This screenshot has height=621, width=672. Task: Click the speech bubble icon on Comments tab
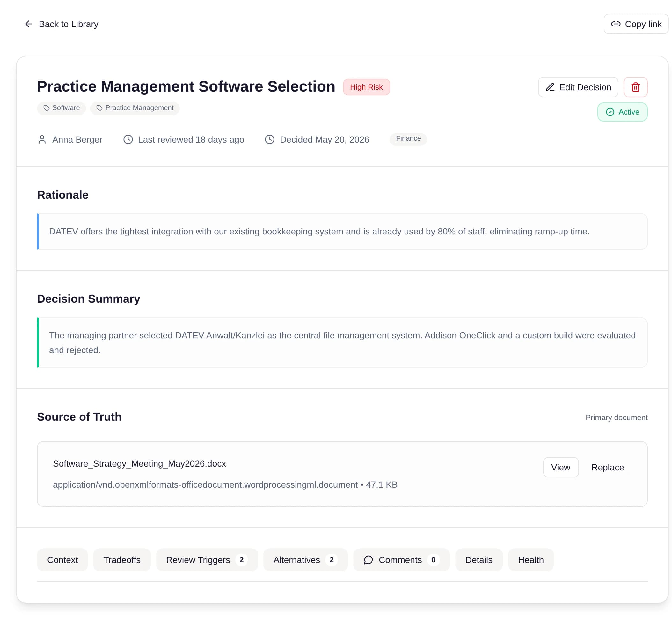(x=369, y=560)
